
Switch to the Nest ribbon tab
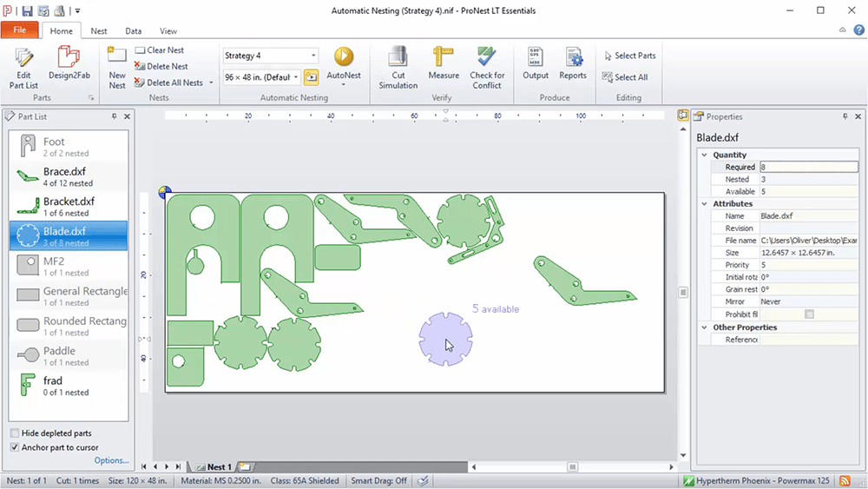click(99, 31)
